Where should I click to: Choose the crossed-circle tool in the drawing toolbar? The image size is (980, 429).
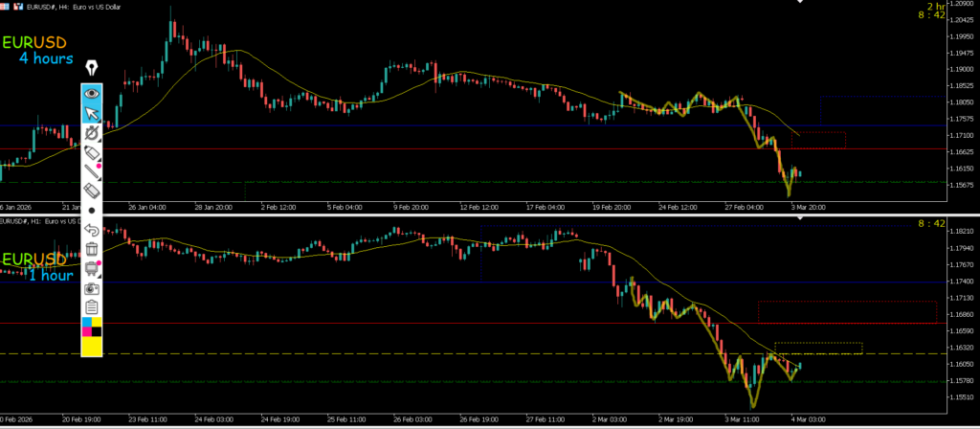coord(92,133)
